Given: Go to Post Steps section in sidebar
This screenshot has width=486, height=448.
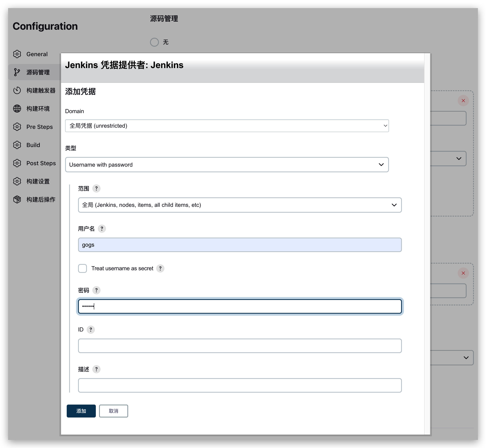Looking at the screenshot, I should click(41, 163).
